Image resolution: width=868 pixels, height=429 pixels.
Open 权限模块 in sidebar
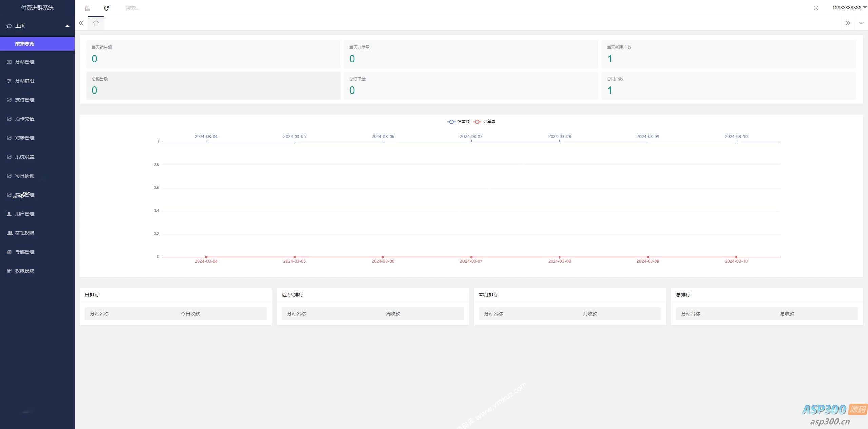(x=25, y=271)
